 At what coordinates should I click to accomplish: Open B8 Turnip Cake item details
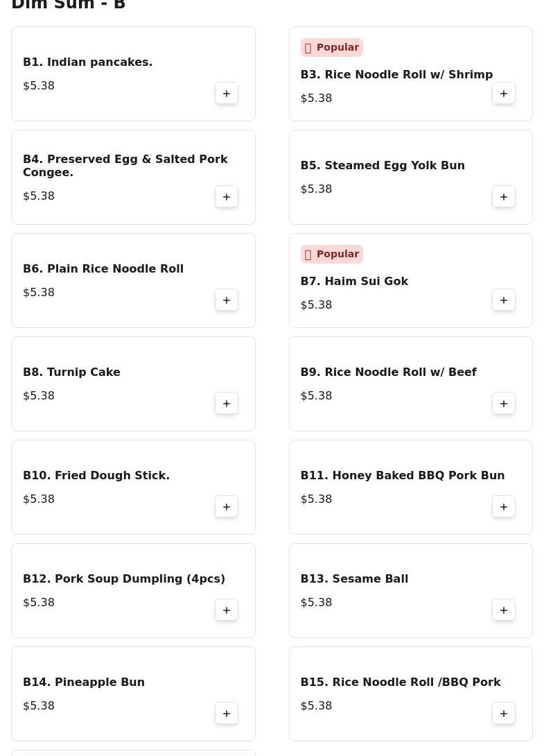71,372
